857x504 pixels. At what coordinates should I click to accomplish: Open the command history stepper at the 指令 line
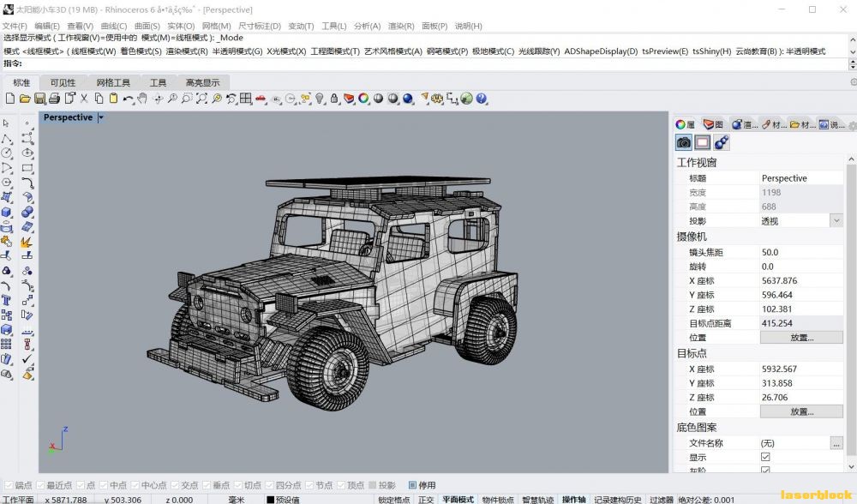point(853,64)
